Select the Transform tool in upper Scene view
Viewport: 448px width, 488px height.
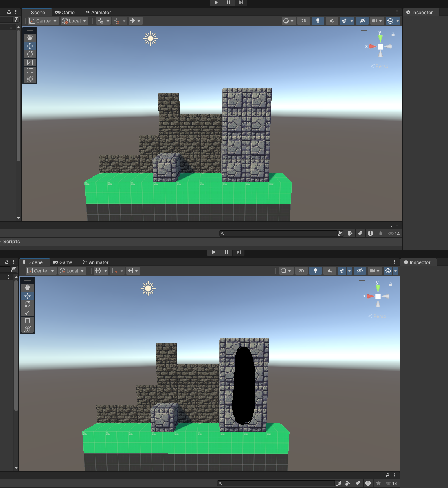[30, 79]
